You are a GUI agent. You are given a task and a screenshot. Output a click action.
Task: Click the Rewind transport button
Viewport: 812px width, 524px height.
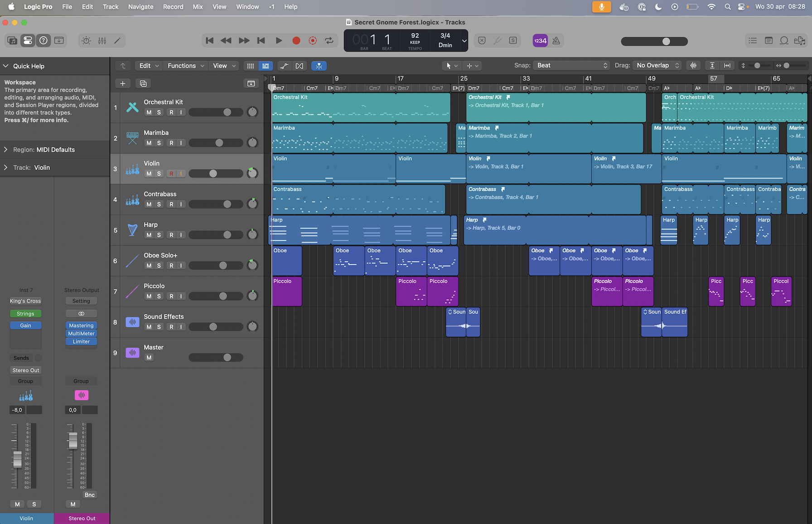click(226, 40)
